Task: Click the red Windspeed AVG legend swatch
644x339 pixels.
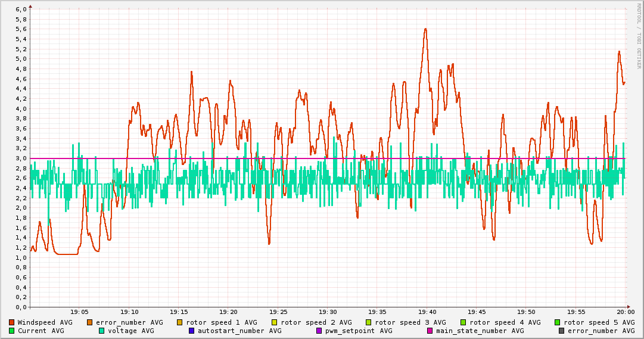Action: tap(11, 322)
